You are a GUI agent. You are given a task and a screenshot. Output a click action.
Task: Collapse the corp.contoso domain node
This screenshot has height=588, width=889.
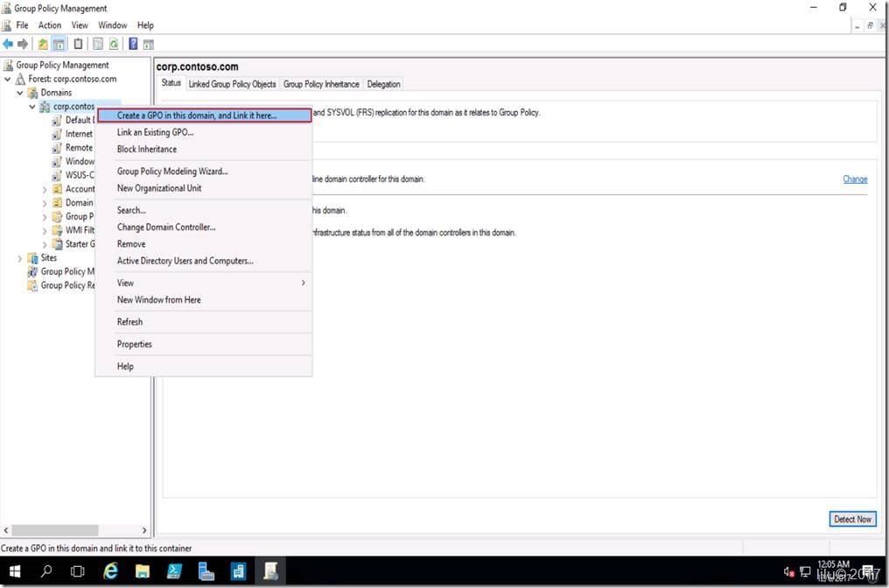point(32,107)
